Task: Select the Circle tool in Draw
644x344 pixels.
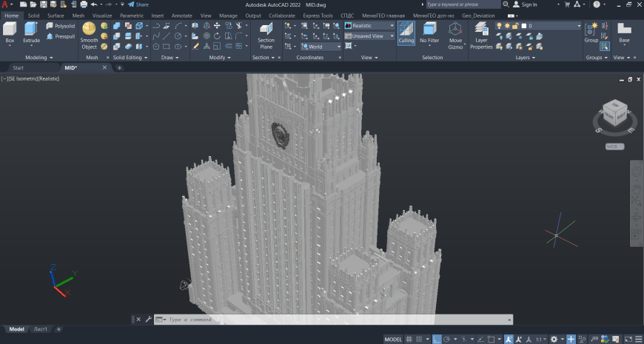Action: tap(178, 36)
